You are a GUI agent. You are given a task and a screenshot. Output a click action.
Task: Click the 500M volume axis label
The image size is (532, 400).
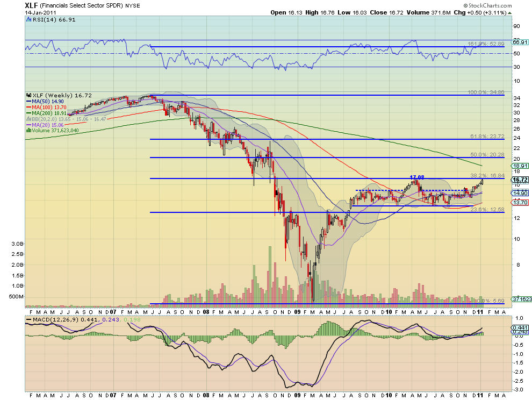coord(16,296)
